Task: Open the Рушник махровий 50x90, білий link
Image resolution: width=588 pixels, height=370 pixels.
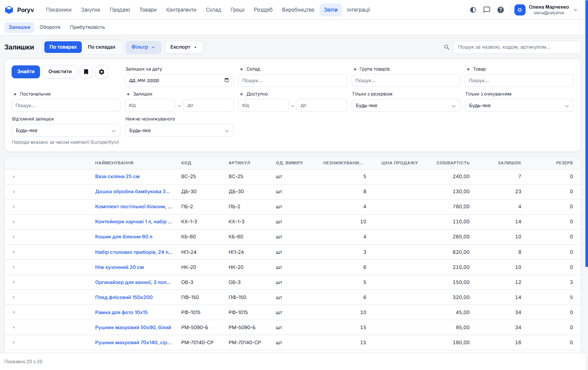Action: pos(133,327)
